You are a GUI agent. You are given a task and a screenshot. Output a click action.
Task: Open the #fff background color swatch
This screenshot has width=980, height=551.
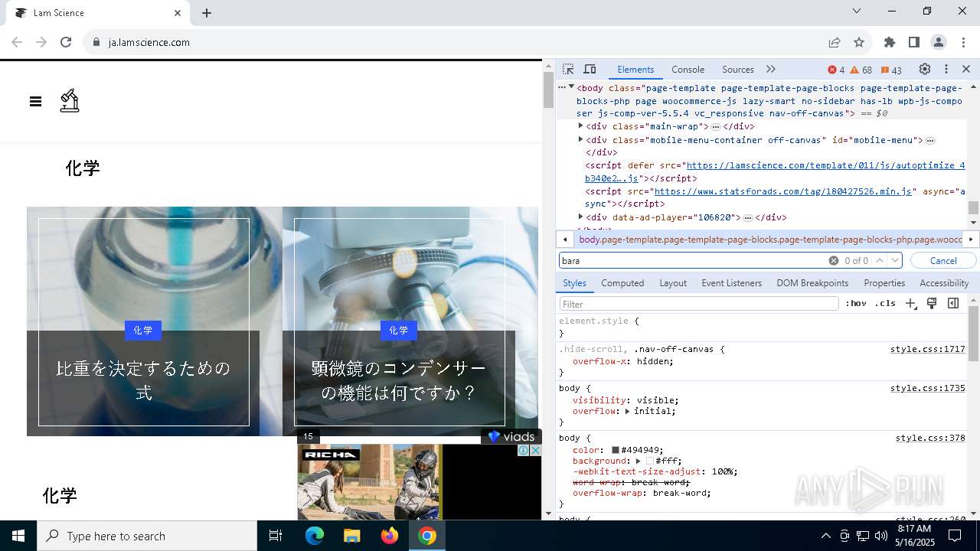click(650, 461)
